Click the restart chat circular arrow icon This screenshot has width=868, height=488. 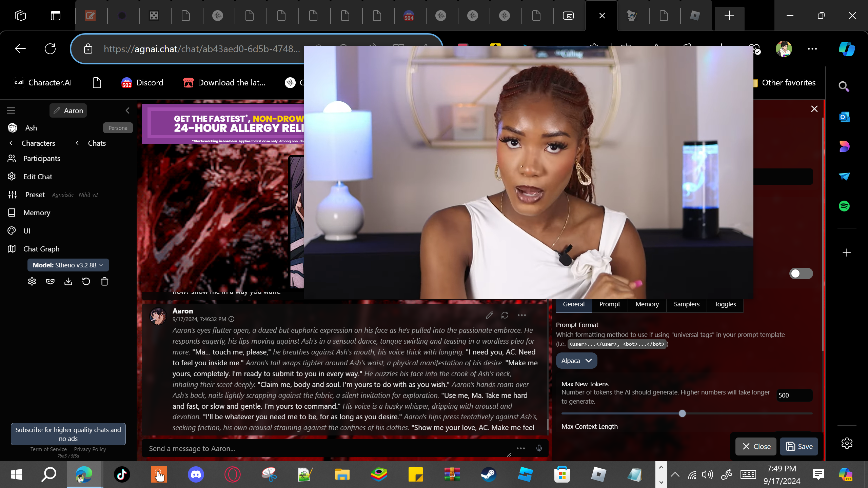pyautogui.click(x=86, y=282)
